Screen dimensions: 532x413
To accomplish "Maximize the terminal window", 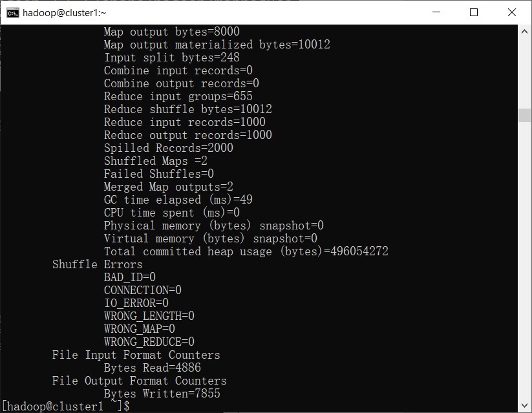I will click(x=474, y=12).
